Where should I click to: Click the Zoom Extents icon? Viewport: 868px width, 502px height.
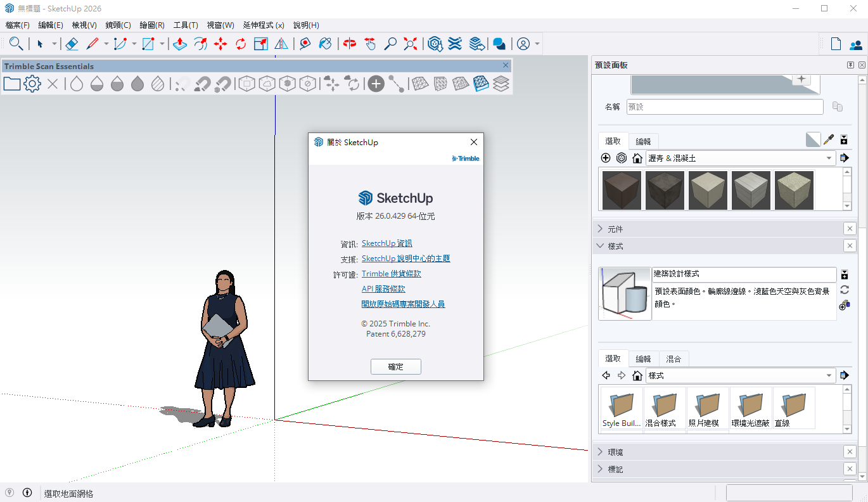point(411,44)
